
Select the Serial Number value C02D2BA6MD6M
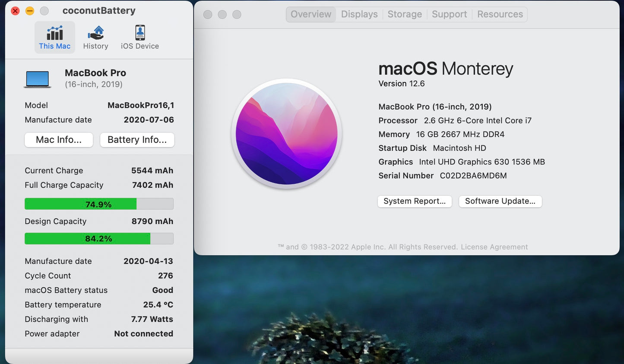(473, 176)
